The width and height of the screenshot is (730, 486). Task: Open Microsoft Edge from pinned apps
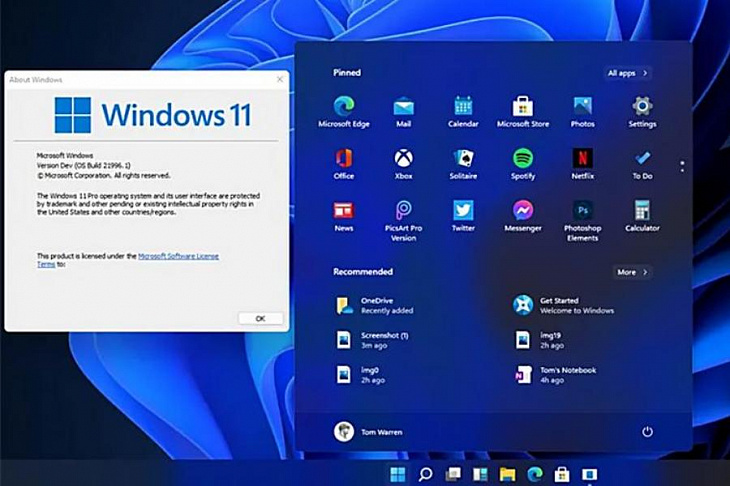click(x=344, y=112)
